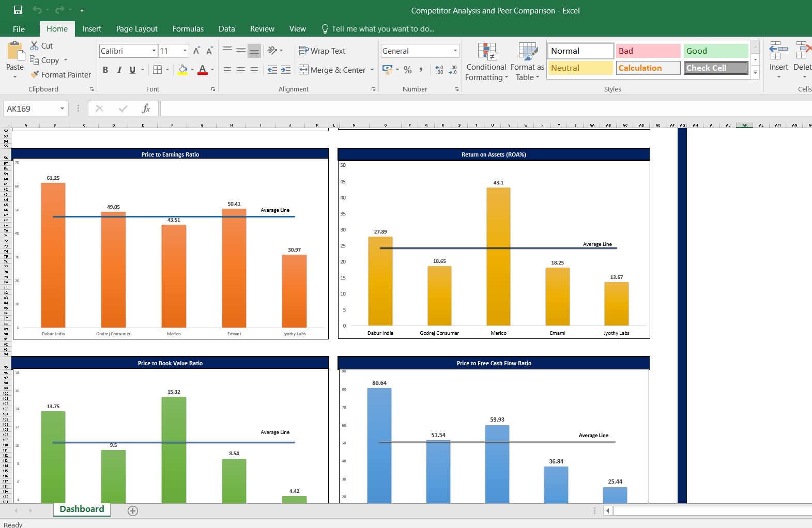Toggle Bold formatting
The image size is (812, 528).
(x=105, y=70)
